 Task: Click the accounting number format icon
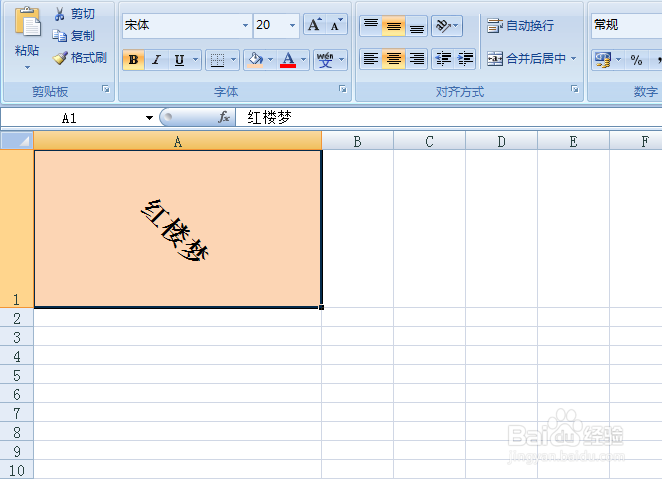(x=602, y=60)
